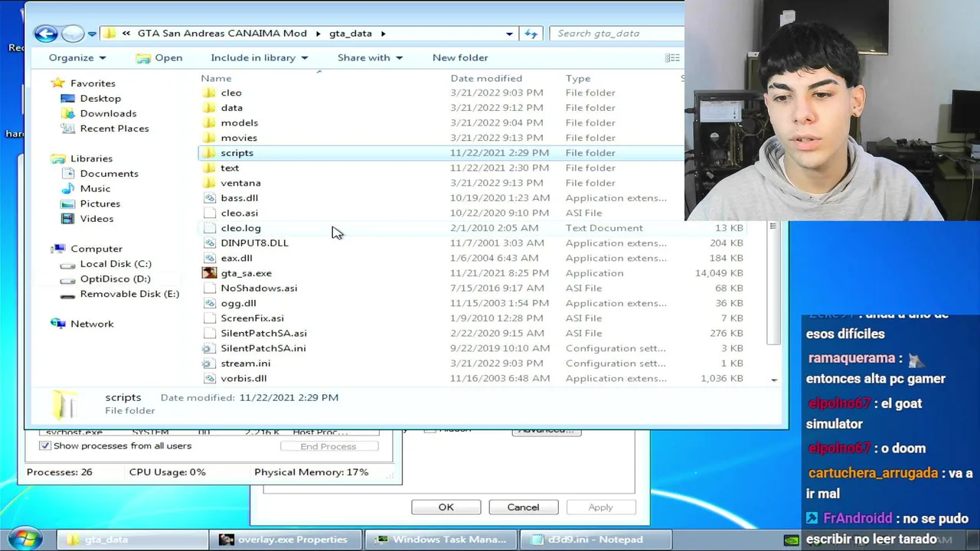This screenshot has height=551, width=980.
Task: Switch to d3d9.ini Notepad taskbar item
Action: point(595,540)
